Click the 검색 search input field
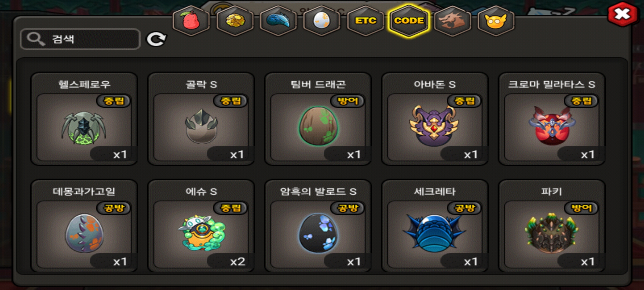 pos(80,39)
